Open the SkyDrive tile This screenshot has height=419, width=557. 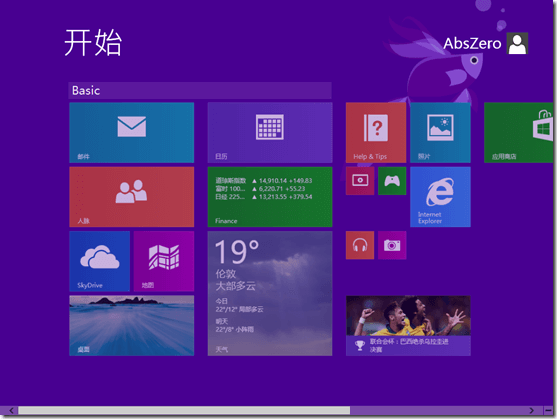coord(99,261)
